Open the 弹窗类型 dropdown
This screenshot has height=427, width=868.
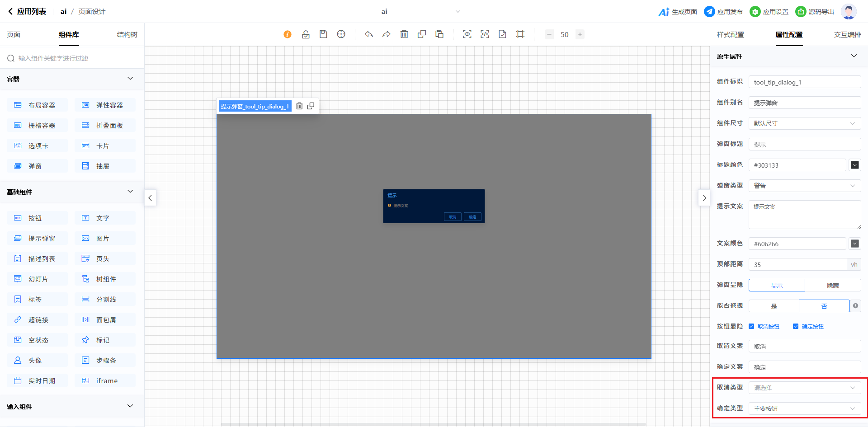point(804,186)
